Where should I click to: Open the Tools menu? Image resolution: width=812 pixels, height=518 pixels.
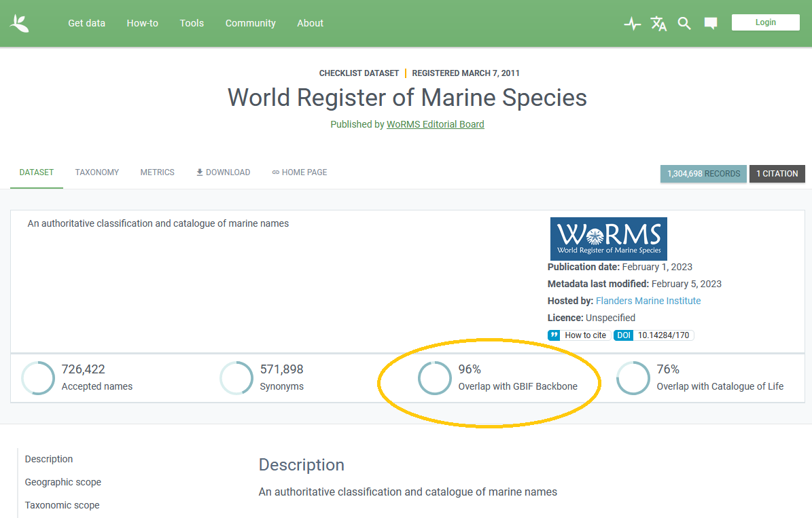click(192, 23)
